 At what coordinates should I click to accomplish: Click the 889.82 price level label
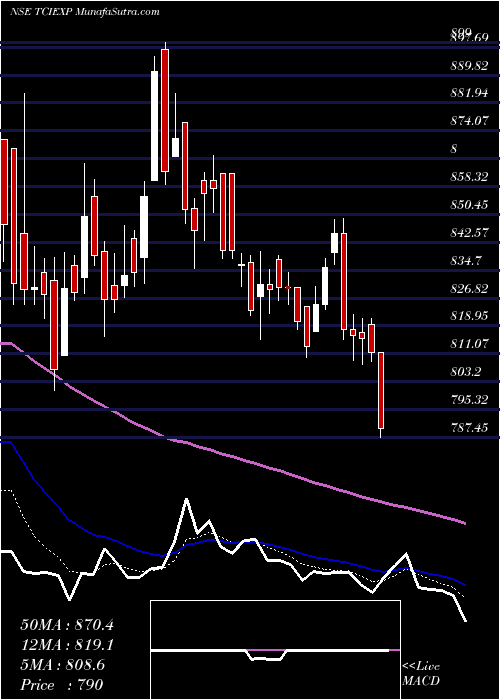(x=469, y=66)
